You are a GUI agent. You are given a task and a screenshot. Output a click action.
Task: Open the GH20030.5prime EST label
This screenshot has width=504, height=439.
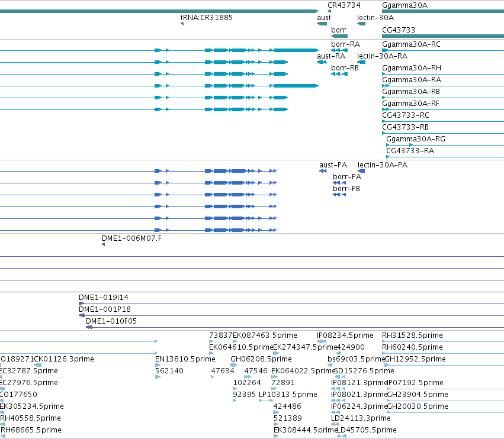pyautogui.click(x=418, y=406)
